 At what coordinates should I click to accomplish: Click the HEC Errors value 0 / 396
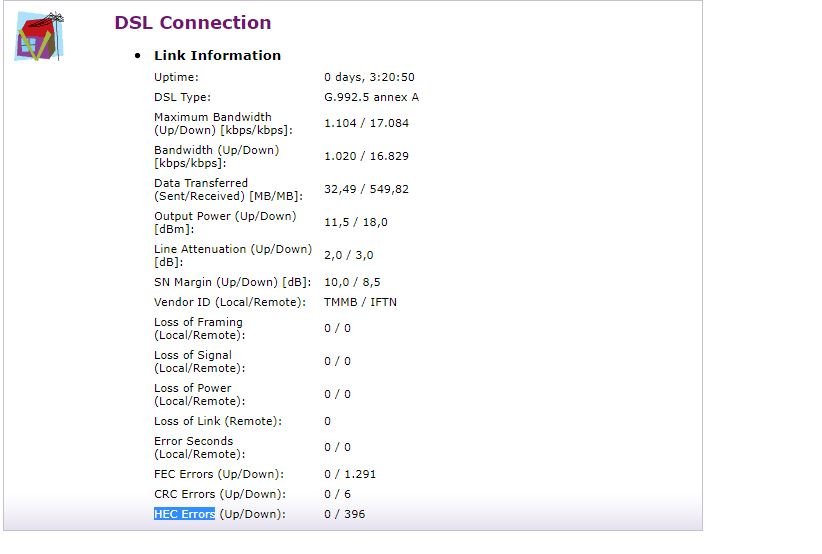pyautogui.click(x=344, y=514)
